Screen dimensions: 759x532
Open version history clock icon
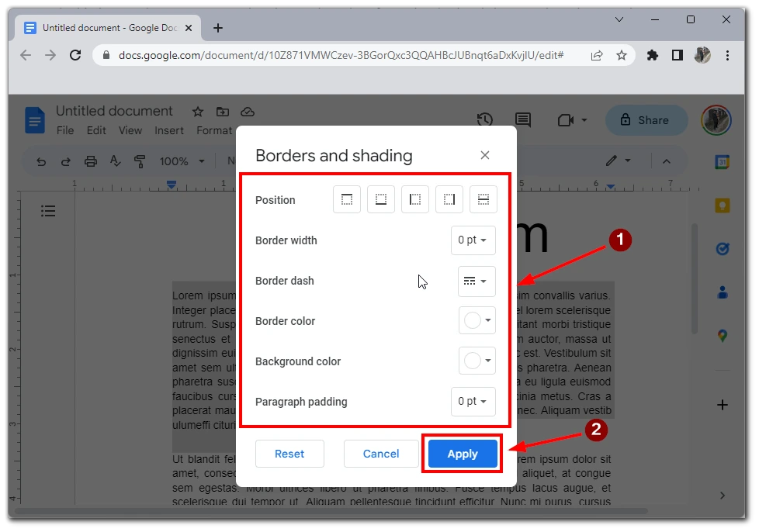[485, 119]
